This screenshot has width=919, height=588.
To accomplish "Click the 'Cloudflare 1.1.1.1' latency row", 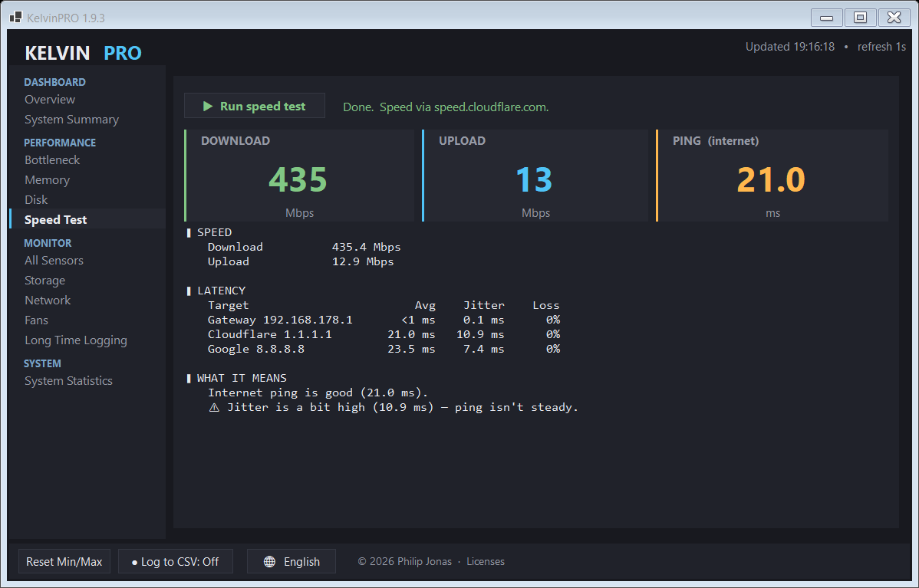I will tap(384, 334).
